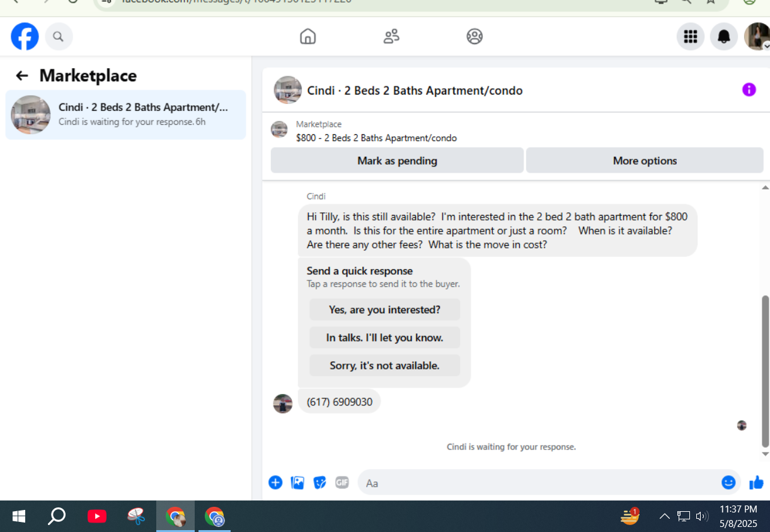The image size is (770, 532).
Task: Open the volume speaker tray icon
Action: pos(702,517)
